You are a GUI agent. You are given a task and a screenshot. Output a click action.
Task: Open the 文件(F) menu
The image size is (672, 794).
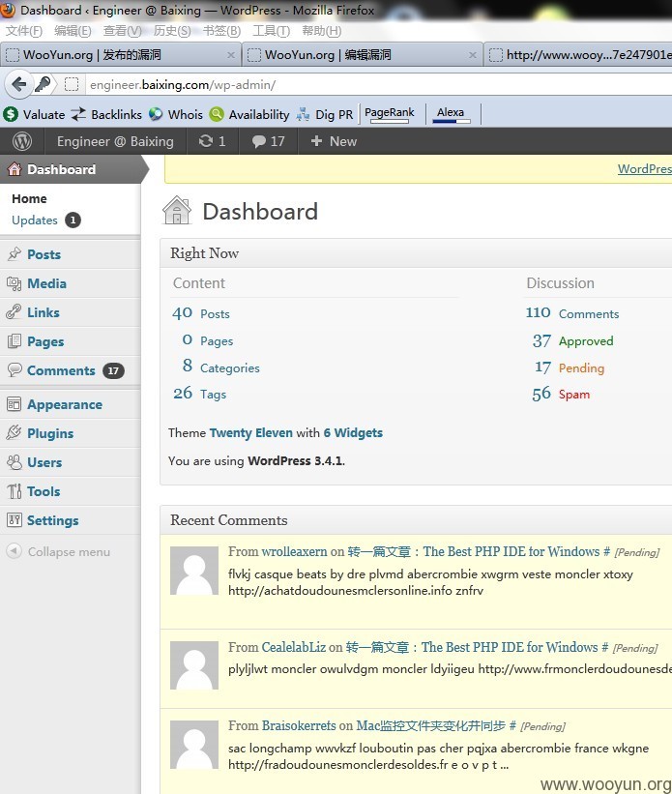tap(24, 31)
